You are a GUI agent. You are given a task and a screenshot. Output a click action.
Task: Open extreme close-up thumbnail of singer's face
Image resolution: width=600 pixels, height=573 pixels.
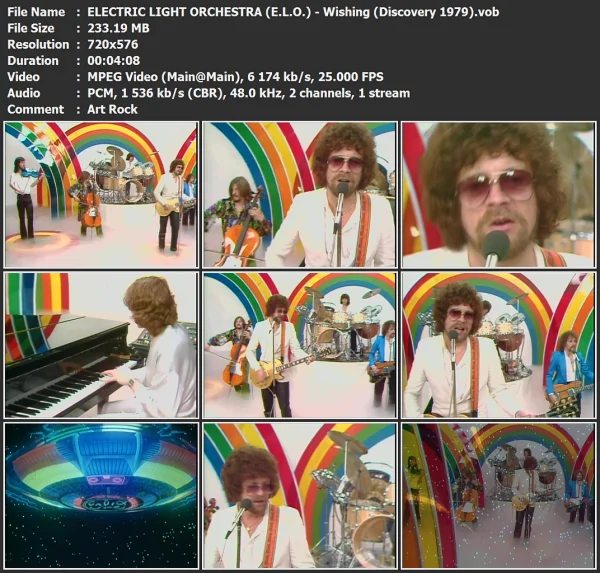pyautogui.click(x=499, y=194)
